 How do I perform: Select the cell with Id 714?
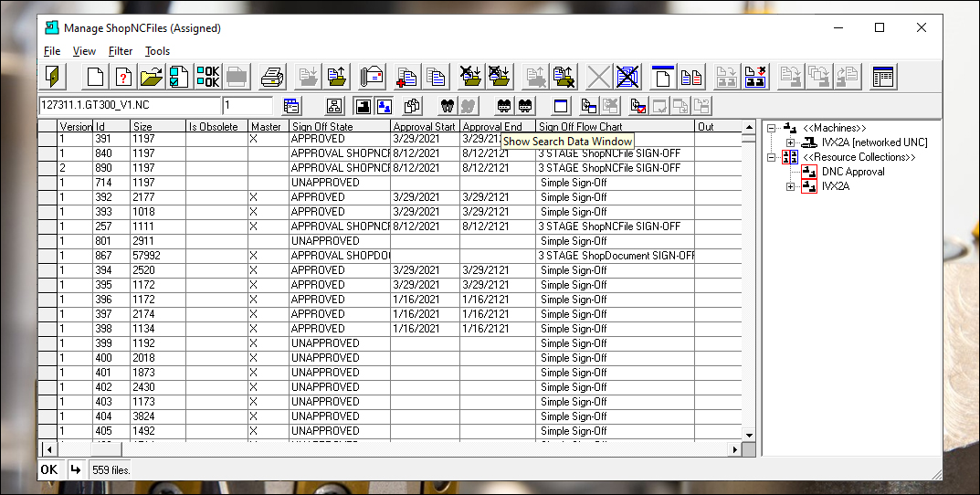(x=111, y=183)
